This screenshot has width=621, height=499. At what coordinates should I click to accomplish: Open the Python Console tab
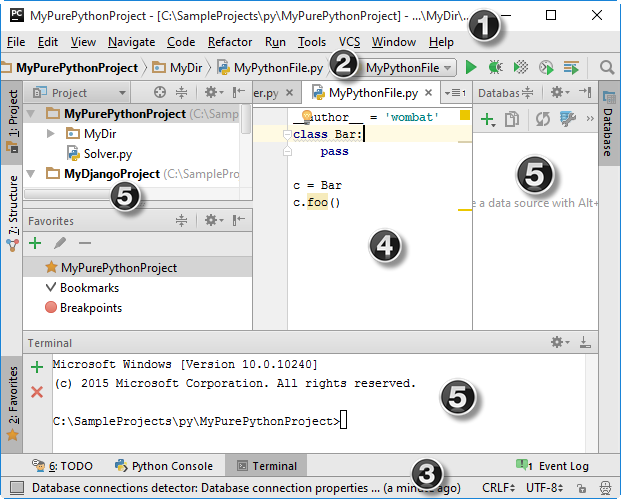164,466
